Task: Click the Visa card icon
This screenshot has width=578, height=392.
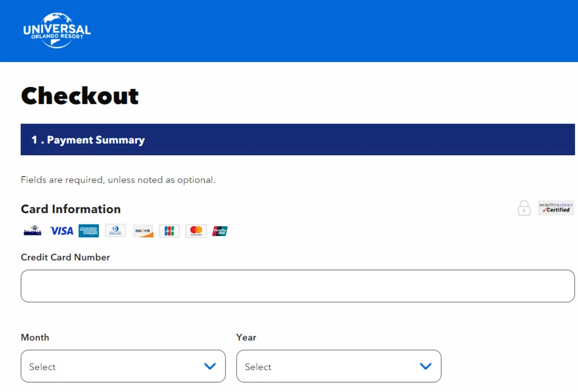Action: [x=61, y=231]
